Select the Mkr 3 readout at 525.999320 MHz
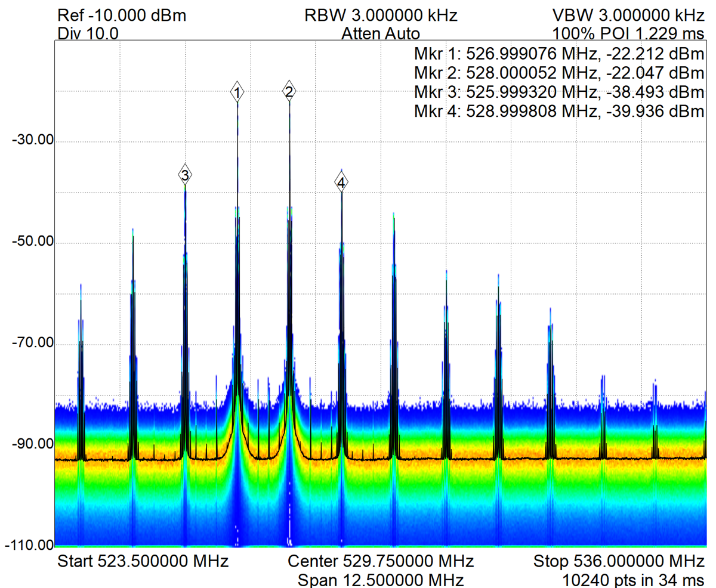 (559, 93)
